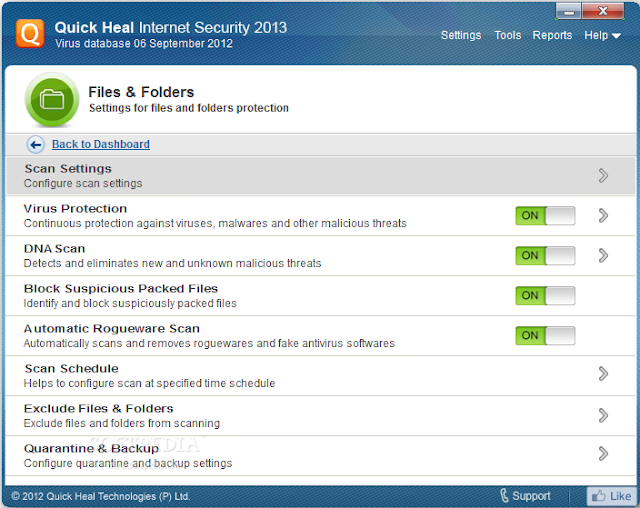Turn off Block Suspicious Packed Files
Screen dimensions: 640x508
[x=545, y=295]
